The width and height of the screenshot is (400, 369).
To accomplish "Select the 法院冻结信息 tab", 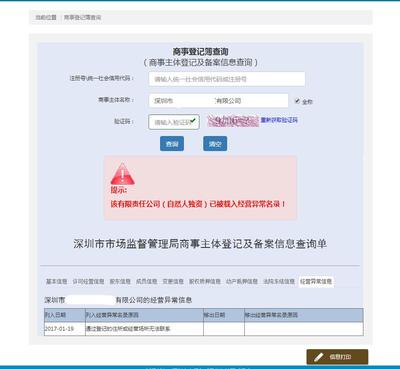I will (x=279, y=282).
